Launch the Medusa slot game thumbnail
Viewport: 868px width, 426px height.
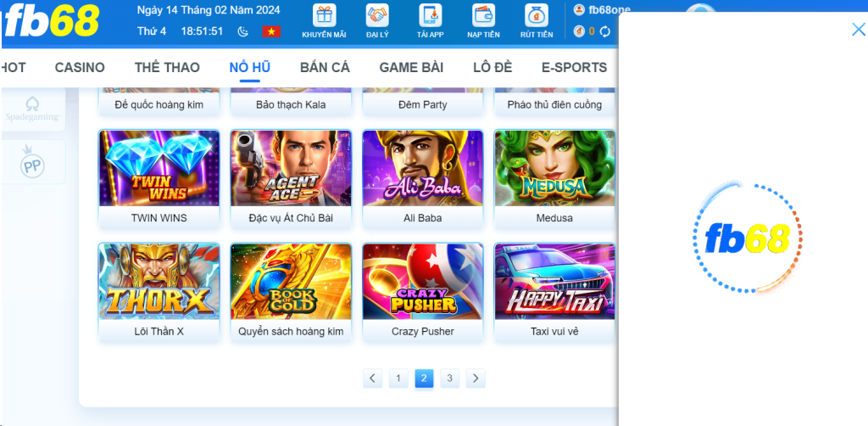point(554,168)
